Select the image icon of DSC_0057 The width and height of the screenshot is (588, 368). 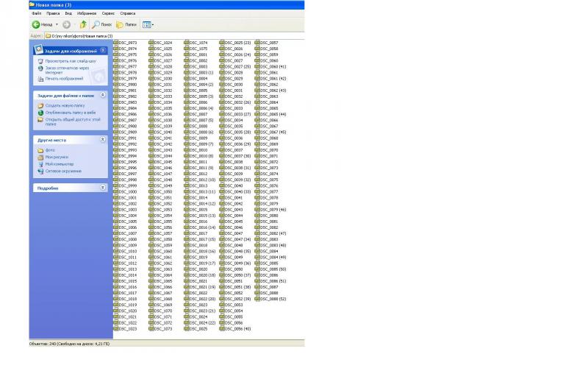point(257,43)
